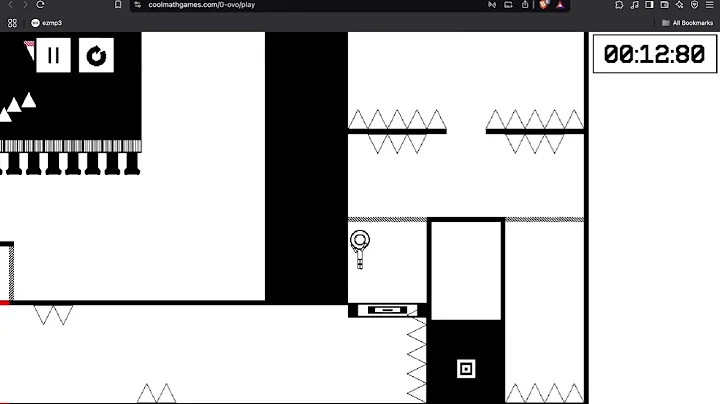
Task: Toggle the browser sidebar panel
Action: point(649,5)
